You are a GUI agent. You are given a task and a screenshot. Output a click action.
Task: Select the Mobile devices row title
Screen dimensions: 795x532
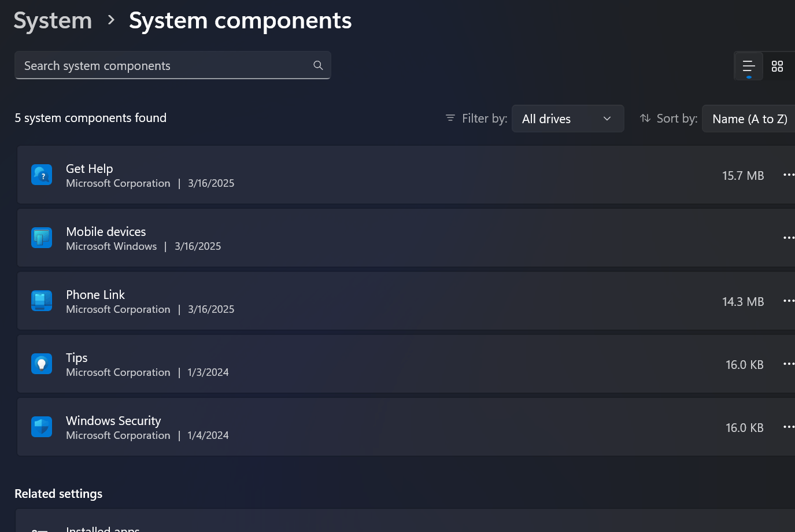point(106,232)
